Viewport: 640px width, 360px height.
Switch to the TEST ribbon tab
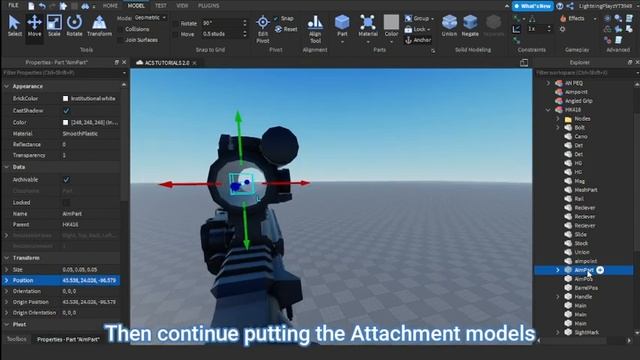161,6
